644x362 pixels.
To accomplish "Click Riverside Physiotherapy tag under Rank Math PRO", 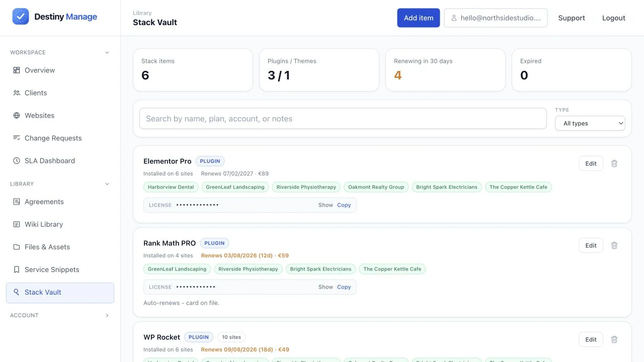I will [x=249, y=269].
